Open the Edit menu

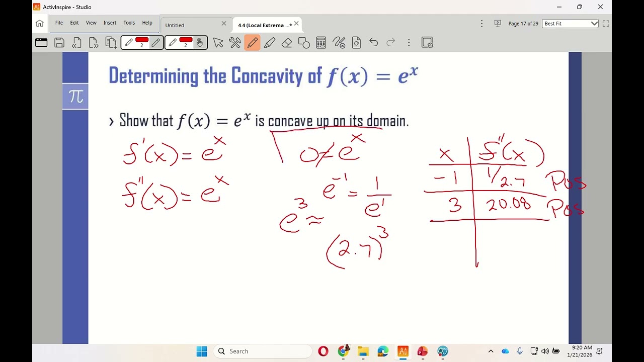pos(74,23)
